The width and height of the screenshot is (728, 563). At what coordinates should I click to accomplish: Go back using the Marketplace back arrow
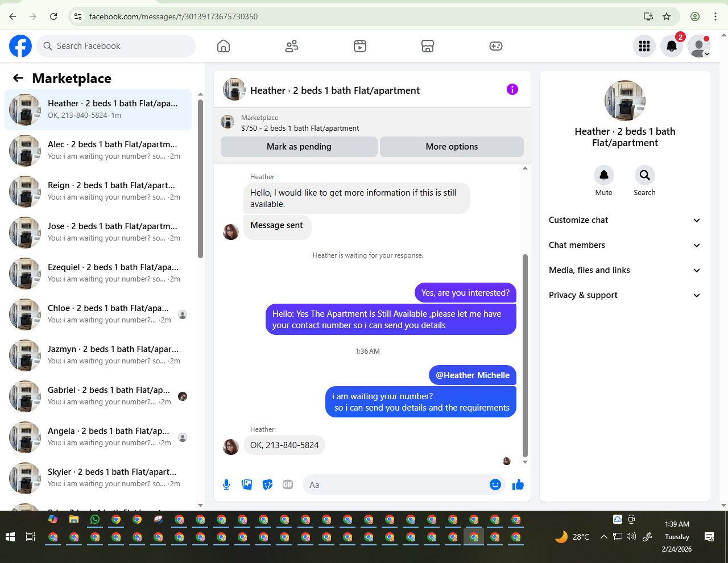(18, 78)
